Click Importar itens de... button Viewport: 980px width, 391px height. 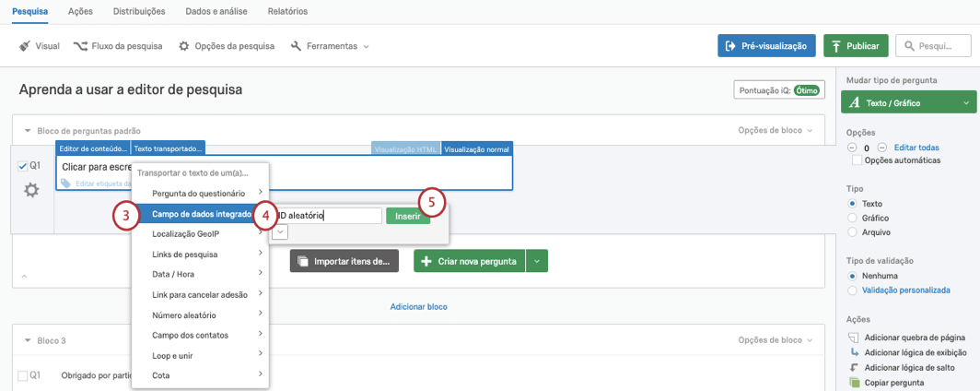tap(344, 261)
